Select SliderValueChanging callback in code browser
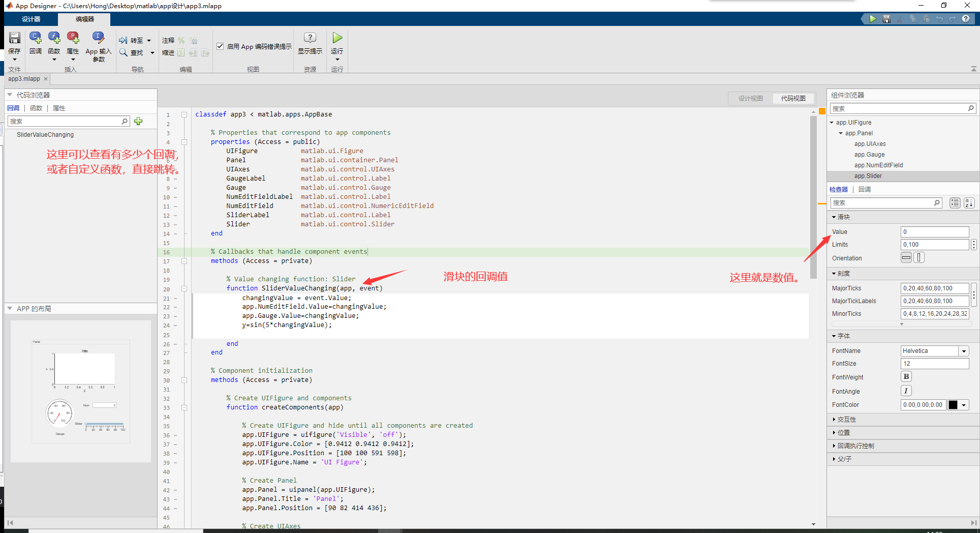 click(x=45, y=135)
